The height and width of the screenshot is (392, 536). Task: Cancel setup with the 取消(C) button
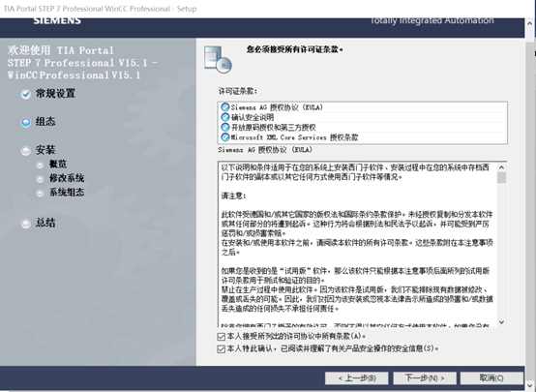point(491,378)
